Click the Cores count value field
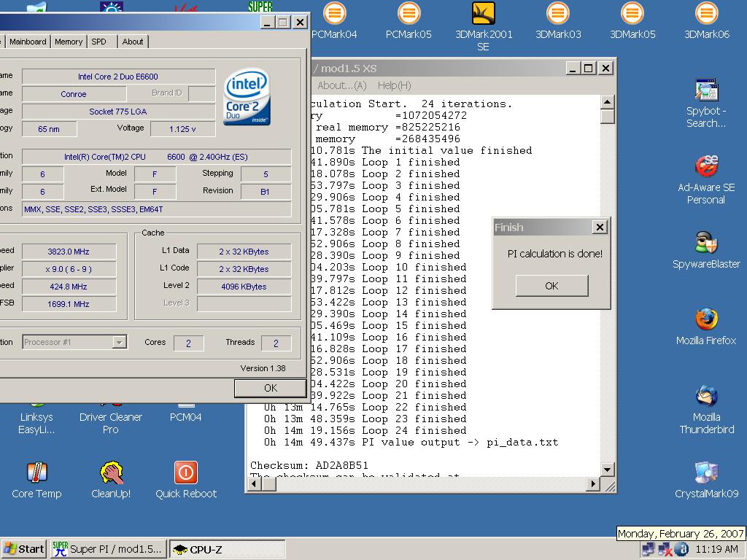 click(189, 343)
